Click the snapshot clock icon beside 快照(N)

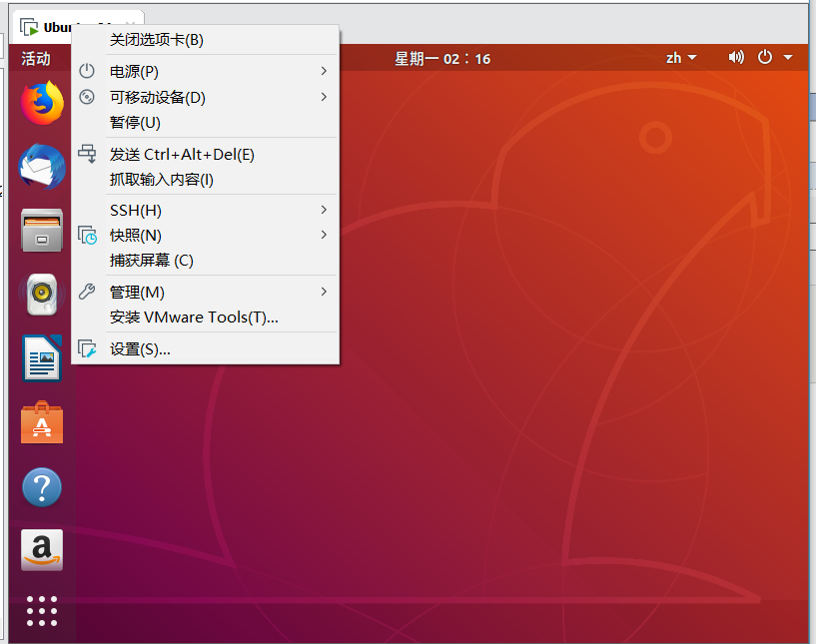(x=88, y=235)
